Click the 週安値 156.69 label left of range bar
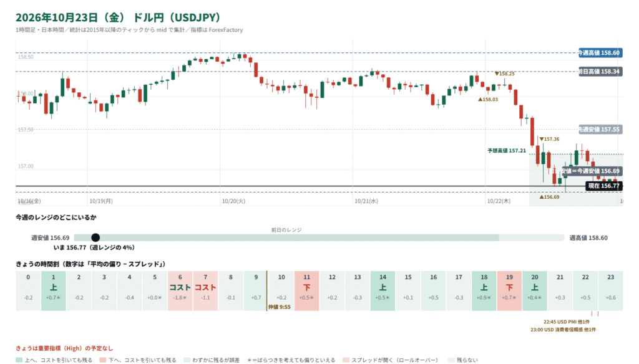This screenshot has height=364, width=639. 50,237
